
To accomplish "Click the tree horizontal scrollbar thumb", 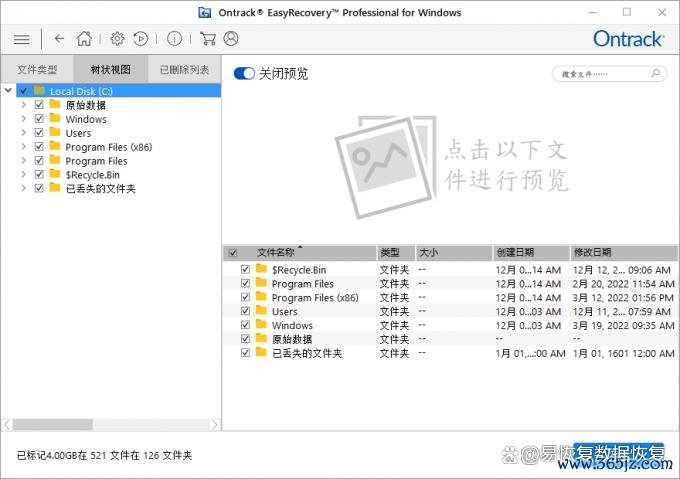I will point(52,424).
